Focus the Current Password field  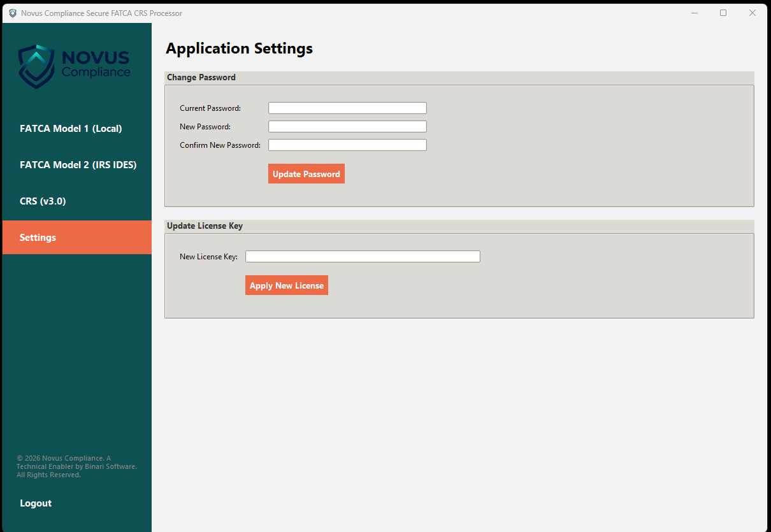[x=347, y=108]
